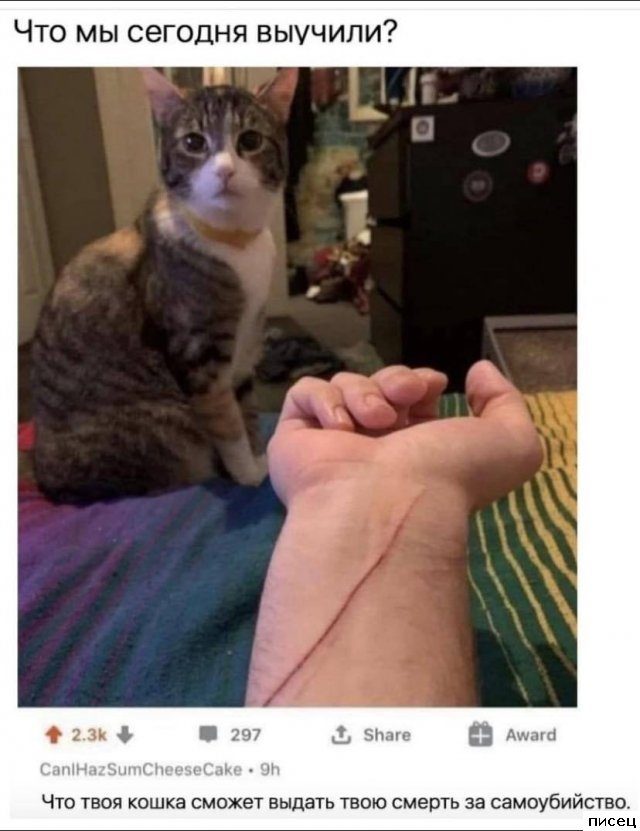This screenshot has width=640, height=831.
Task: Open the 297 comments count
Action: [x=245, y=735]
